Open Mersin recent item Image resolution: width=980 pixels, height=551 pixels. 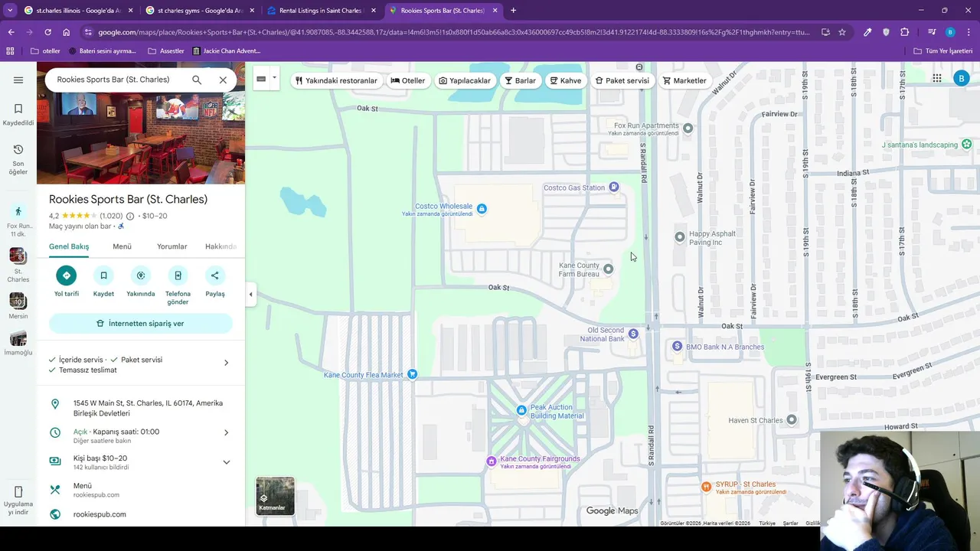(18, 305)
